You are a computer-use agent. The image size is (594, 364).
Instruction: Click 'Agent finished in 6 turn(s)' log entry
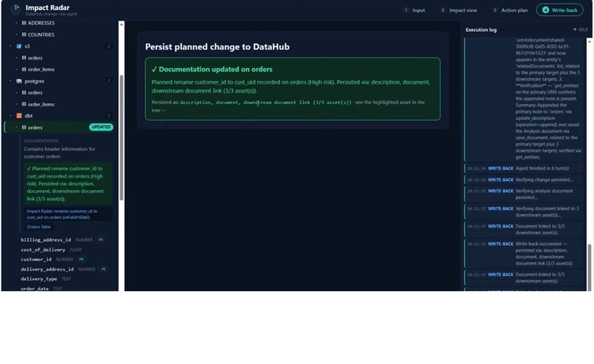(x=524, y=169)
